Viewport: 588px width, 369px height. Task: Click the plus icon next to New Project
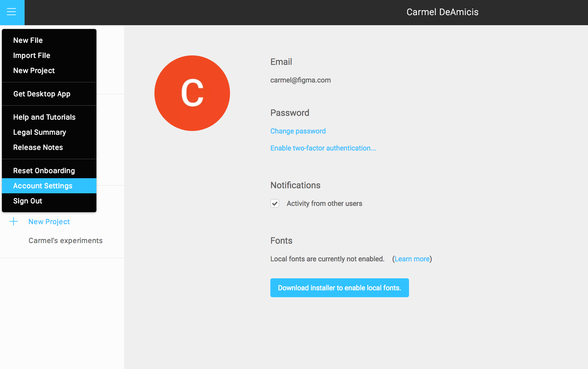(14, 221)
